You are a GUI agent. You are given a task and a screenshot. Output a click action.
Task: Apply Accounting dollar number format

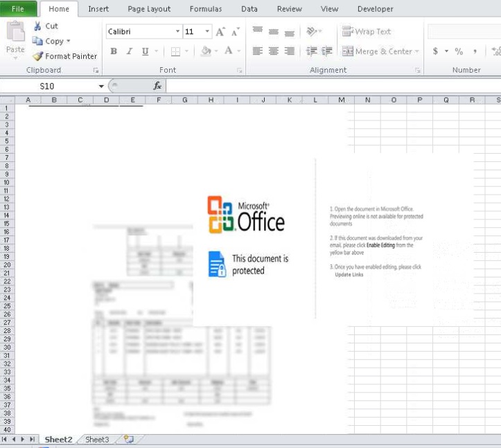pos(435,51)
